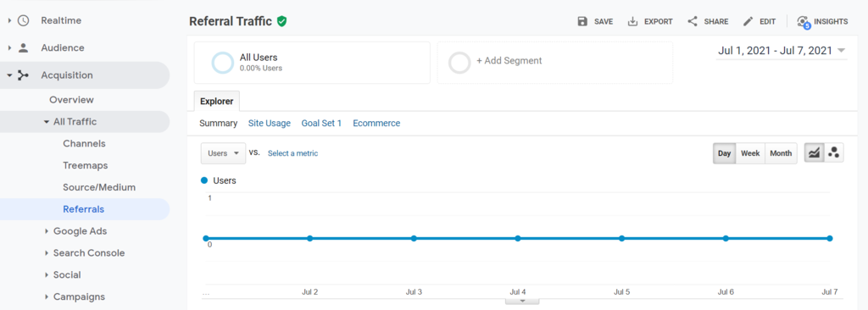Open the Users metric dropdown

click(x=223, y=153)
